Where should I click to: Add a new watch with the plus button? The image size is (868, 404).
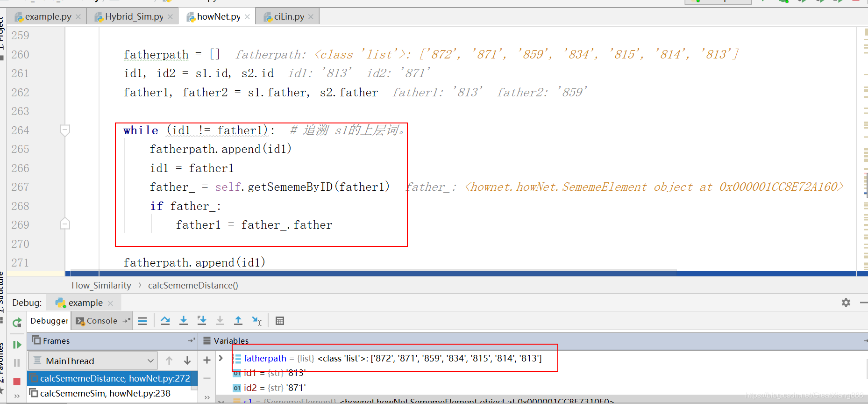click(207, 360)
